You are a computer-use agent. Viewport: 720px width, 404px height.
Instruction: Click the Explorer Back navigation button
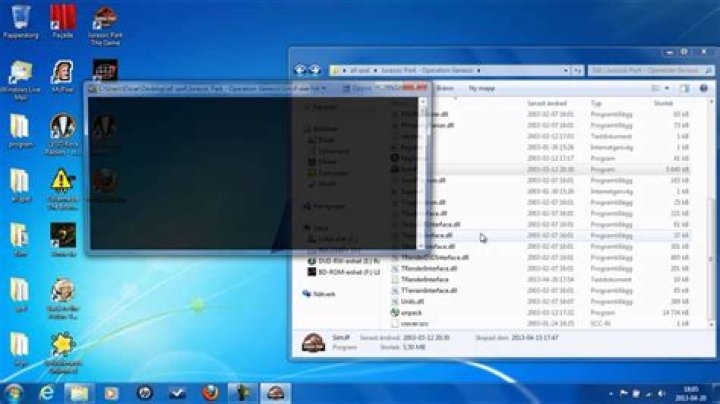(x=300, y=70)
